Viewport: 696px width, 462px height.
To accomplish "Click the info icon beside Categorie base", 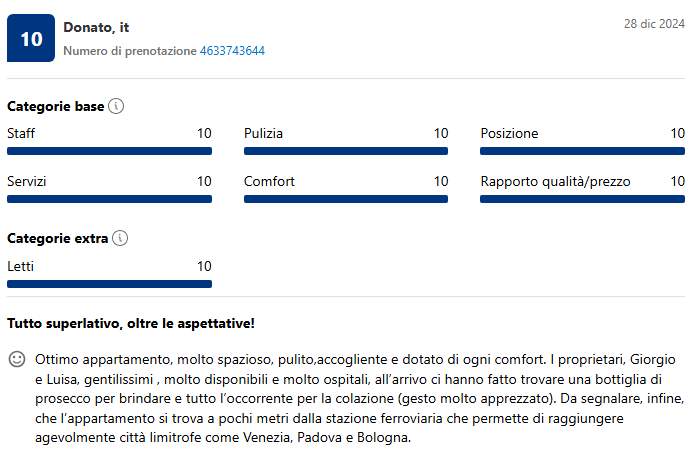I will (x=116, y=106).
